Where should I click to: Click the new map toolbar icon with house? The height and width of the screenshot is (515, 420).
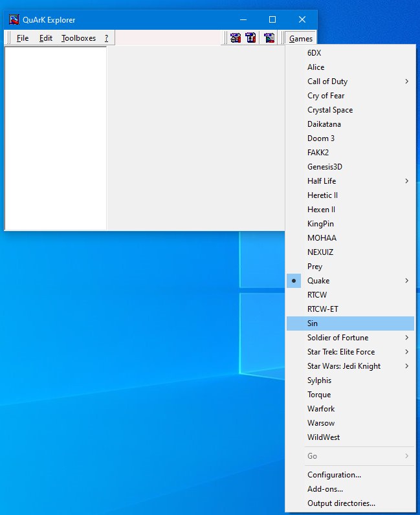click(x=236, y=38)
